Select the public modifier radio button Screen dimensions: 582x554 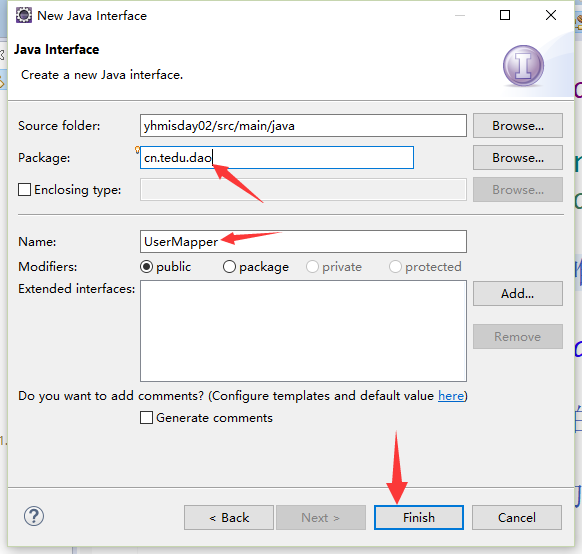146,267
